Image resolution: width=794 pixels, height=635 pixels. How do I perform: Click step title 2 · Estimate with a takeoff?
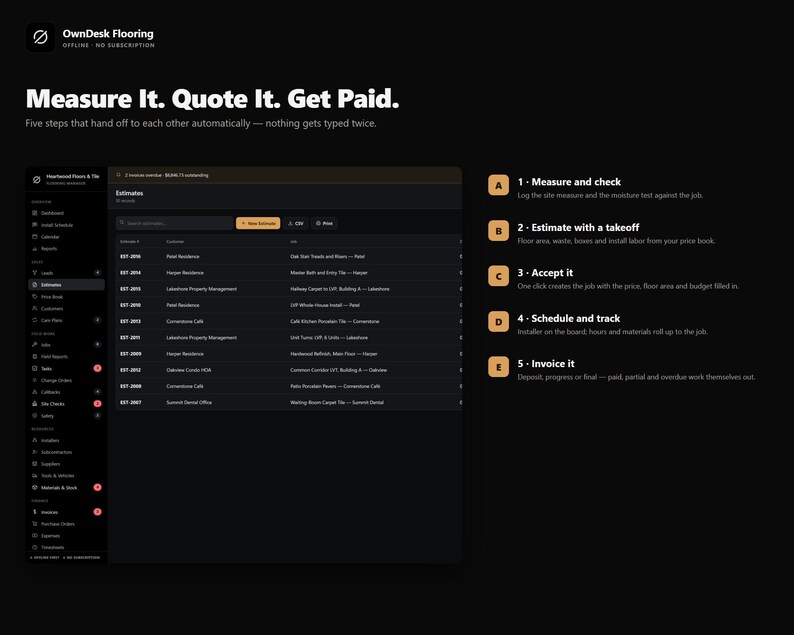pos(578,227)
